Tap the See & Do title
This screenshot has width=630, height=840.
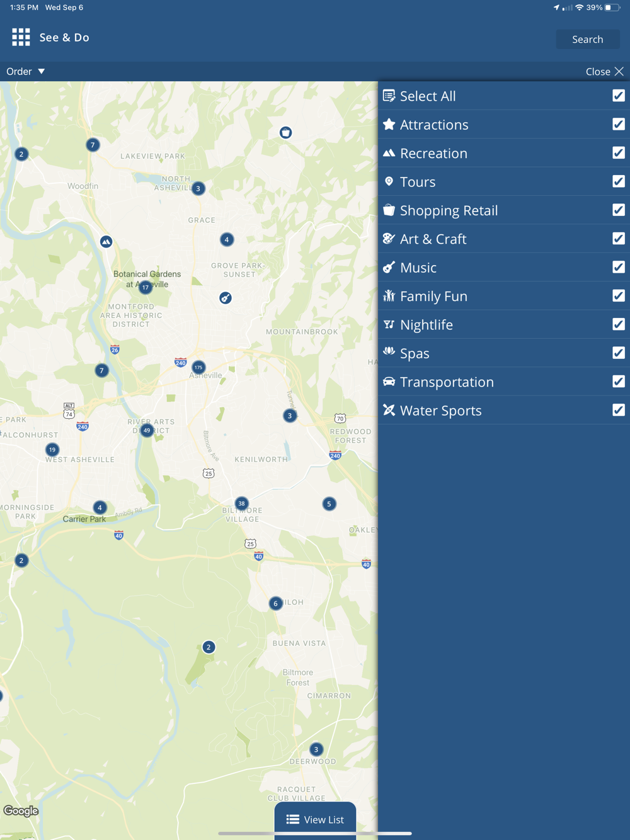[x=64, y=37]
